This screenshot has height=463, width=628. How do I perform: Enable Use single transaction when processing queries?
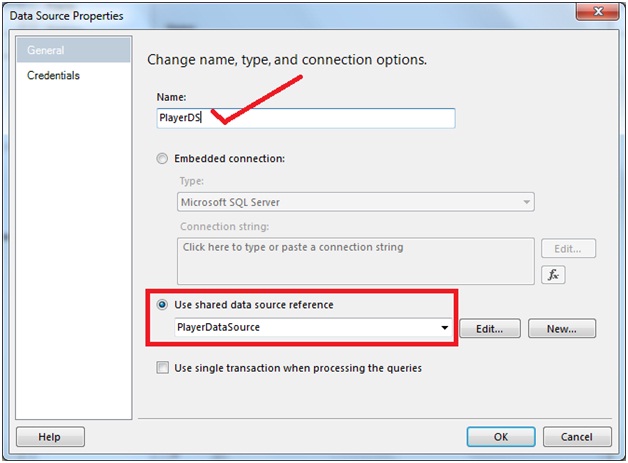[163, 367]
